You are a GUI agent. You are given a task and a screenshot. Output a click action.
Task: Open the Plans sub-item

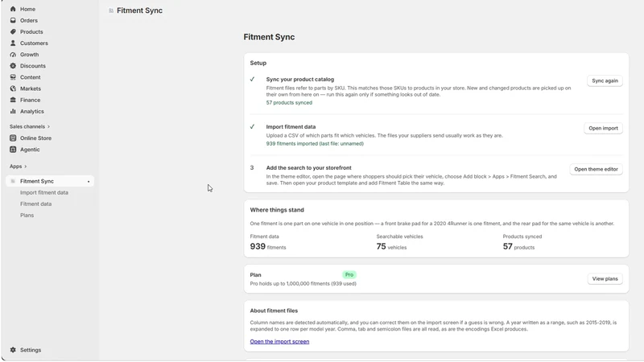click(x=27, y=215)
